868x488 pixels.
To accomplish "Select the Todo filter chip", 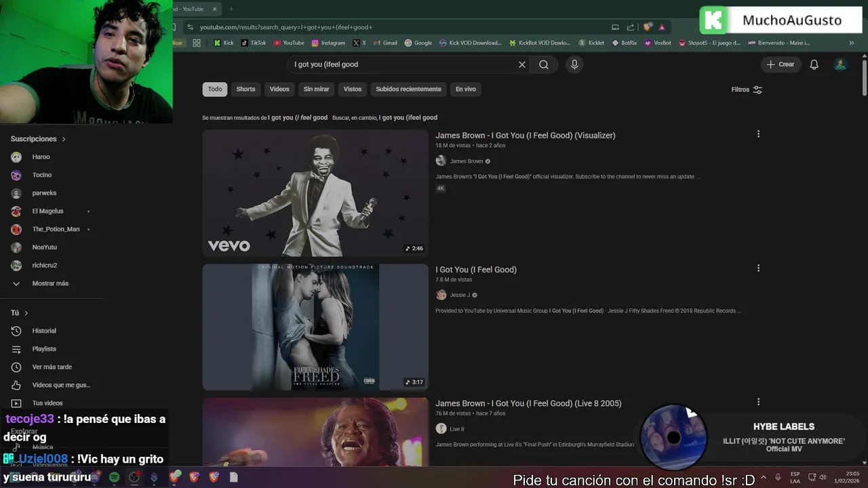I will 215,89.
